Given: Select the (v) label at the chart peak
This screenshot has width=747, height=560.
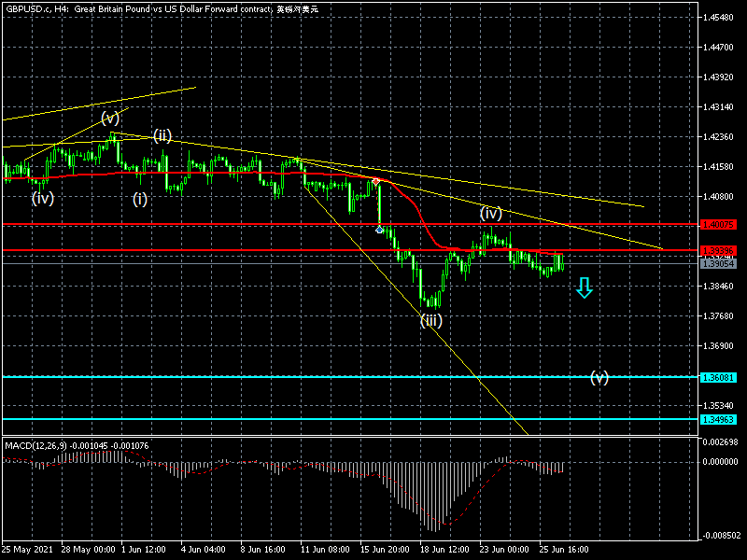Looking at the screenshot, I should tap(110, 118).
